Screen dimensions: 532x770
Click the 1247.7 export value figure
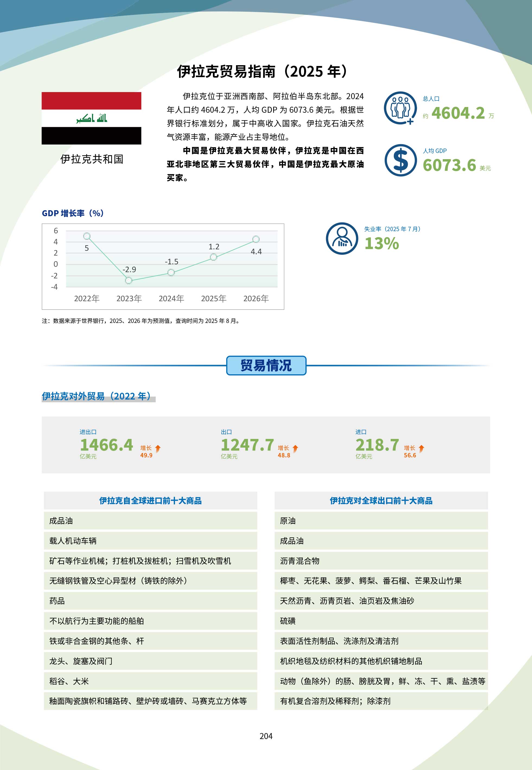pos(247,445)
